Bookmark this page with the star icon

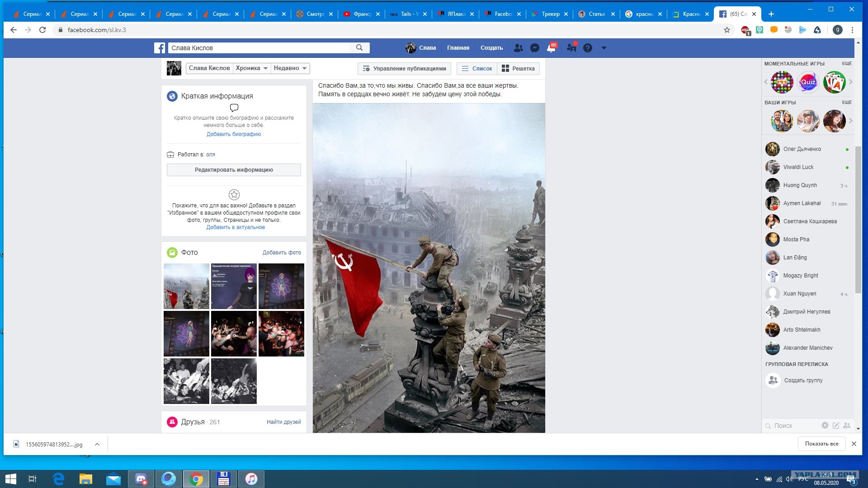coord(727,30)
